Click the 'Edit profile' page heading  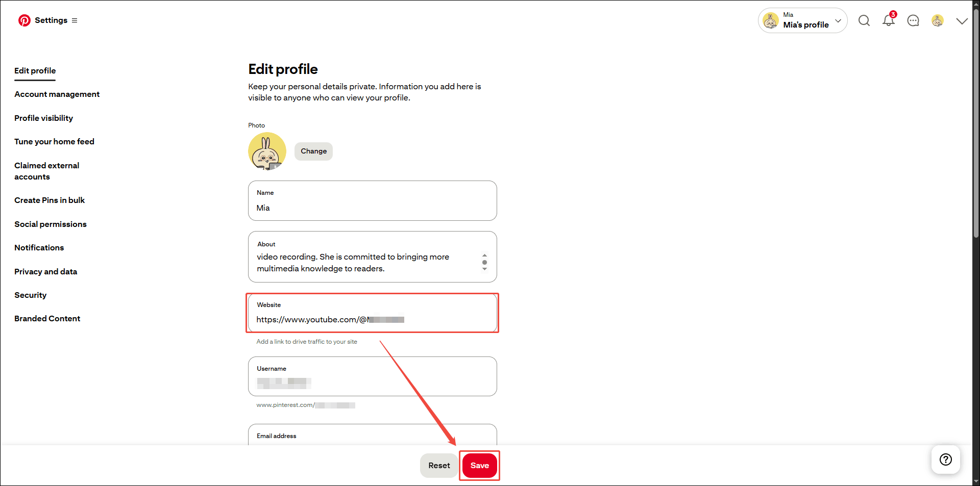[x=283, y=69]
